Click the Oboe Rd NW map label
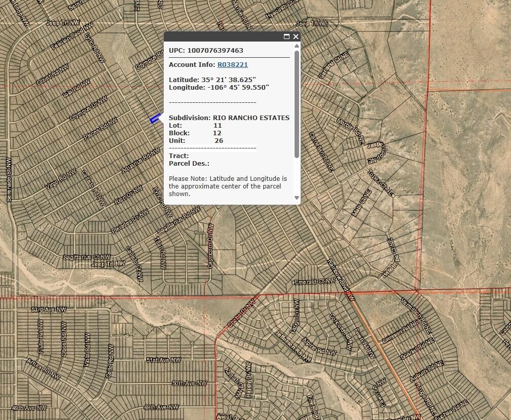Viewport: 511px width, 420px height. coord(64,338)
